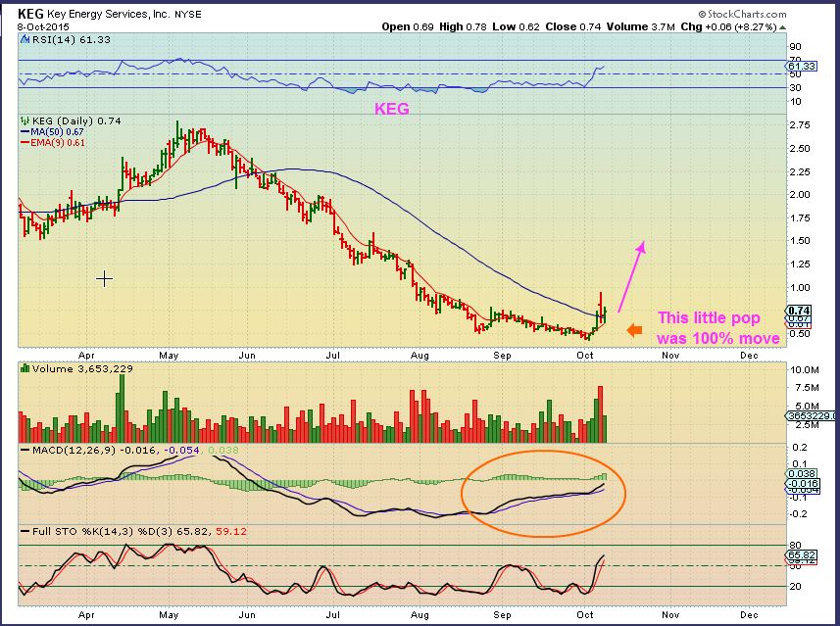Click the 7.5M volume axis label

coord(808,388)
